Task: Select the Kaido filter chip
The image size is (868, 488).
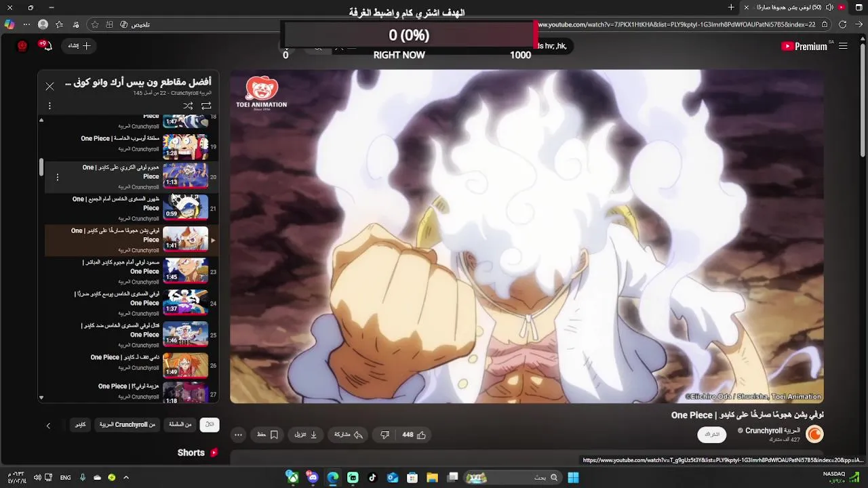Action: click(x=80, y=425)
